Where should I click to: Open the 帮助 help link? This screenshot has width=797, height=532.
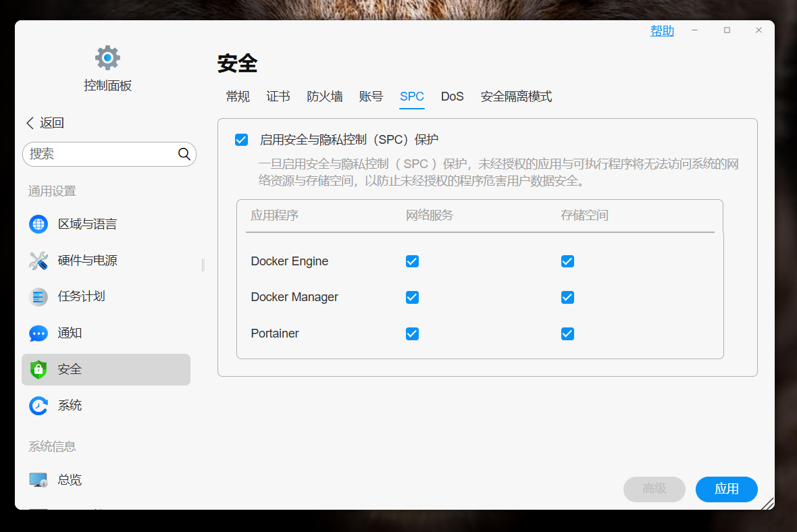(663, 31)
